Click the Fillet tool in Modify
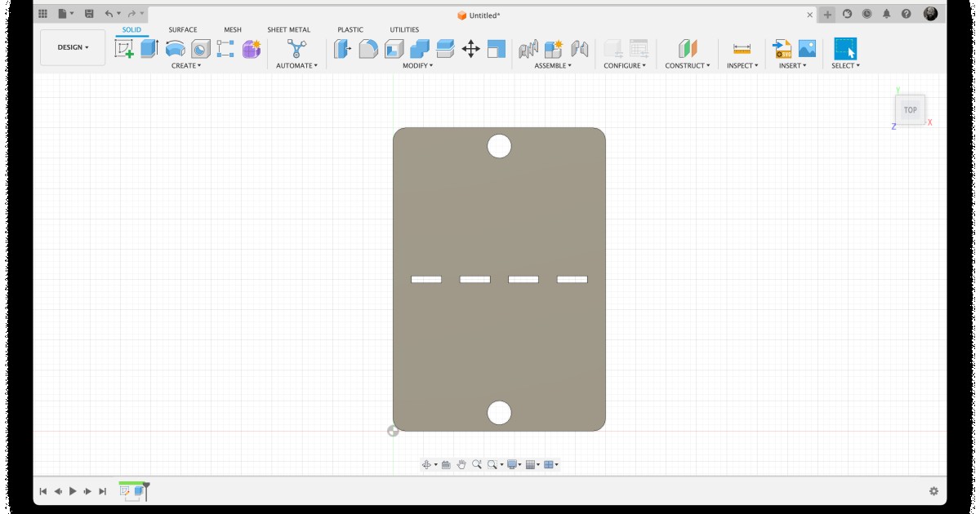980x514 pixels. pyautogui.click(x=368, y=49)
